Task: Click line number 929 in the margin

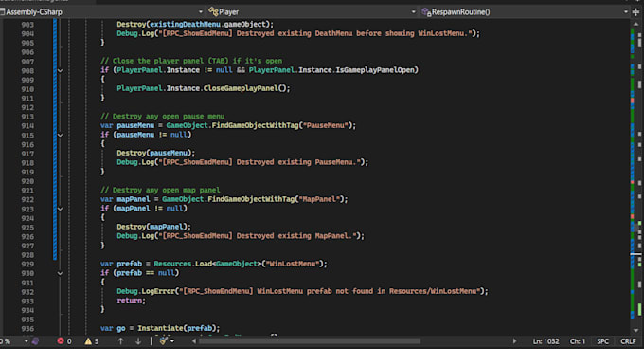Action: (x=27, y=265)
